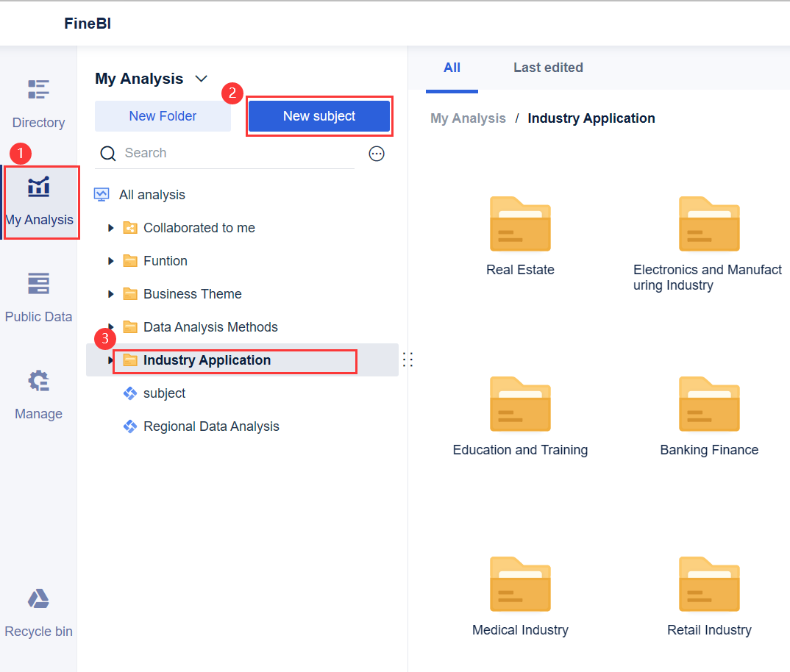Open the Public Data sidebar icon
Image resolution: width=790 pixels, height=672 pixels.
38,284
